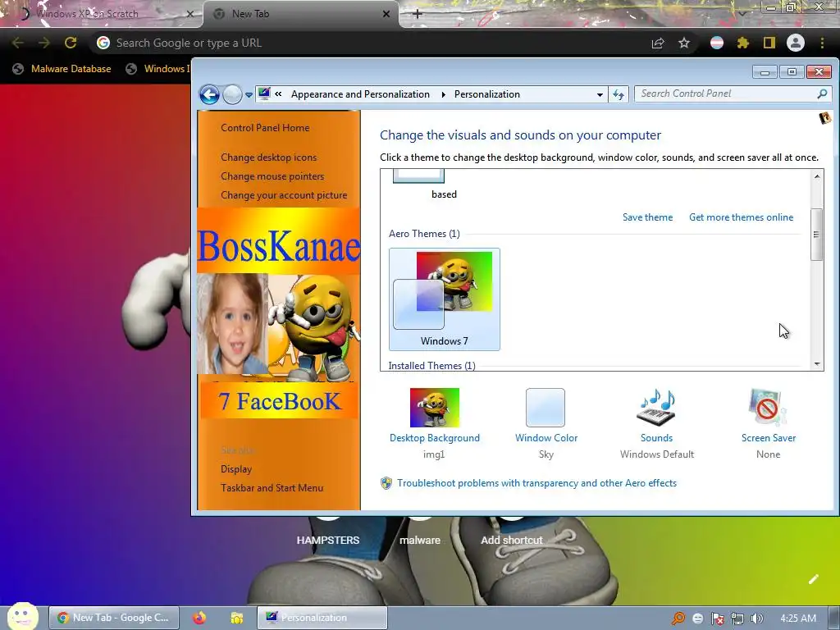The width and height of the screenshot is (840, 630).
Task: Open Change your account picture link
Action: click(x=284, y=195)
